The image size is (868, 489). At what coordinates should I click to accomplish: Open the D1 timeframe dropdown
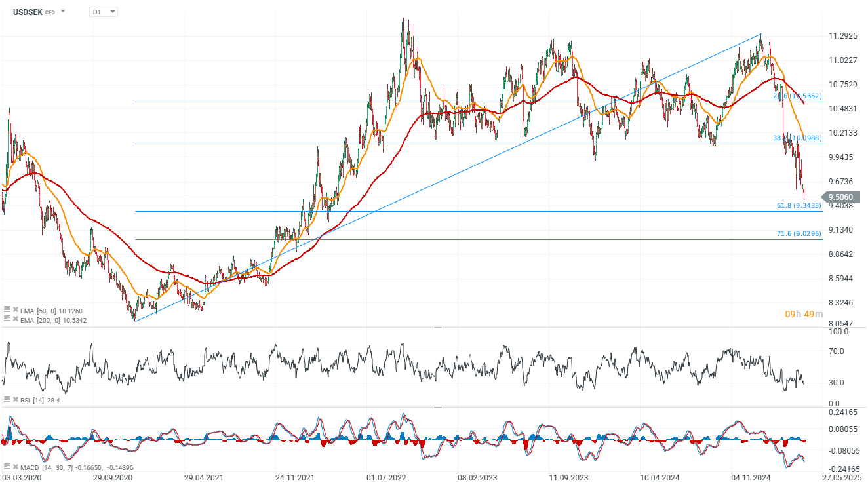pos(104,12)
